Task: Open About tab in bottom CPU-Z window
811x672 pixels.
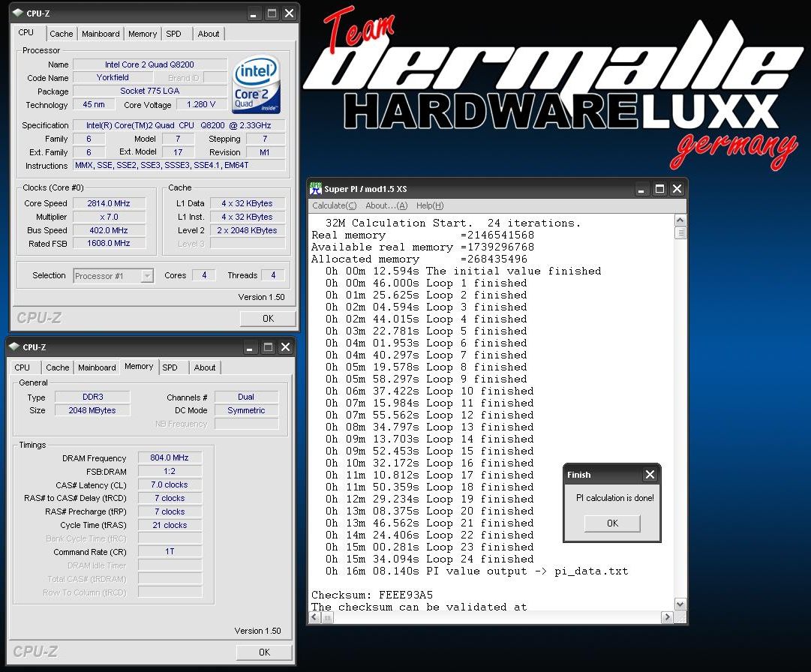Action: (205, 367)
